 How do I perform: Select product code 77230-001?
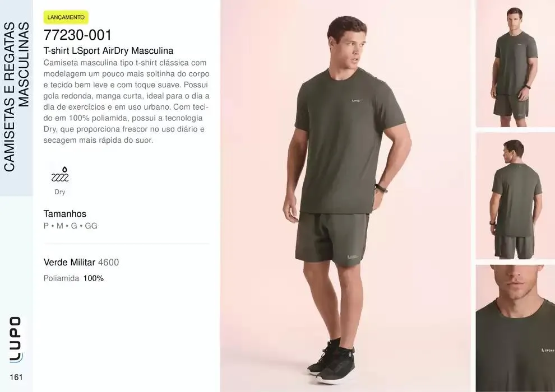coord(77,35)
